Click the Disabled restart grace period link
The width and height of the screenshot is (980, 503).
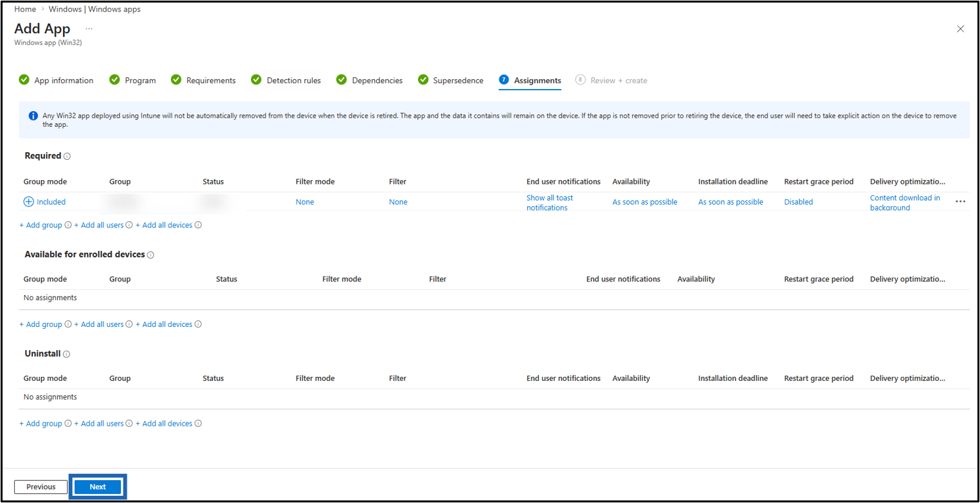coord(799,202)
